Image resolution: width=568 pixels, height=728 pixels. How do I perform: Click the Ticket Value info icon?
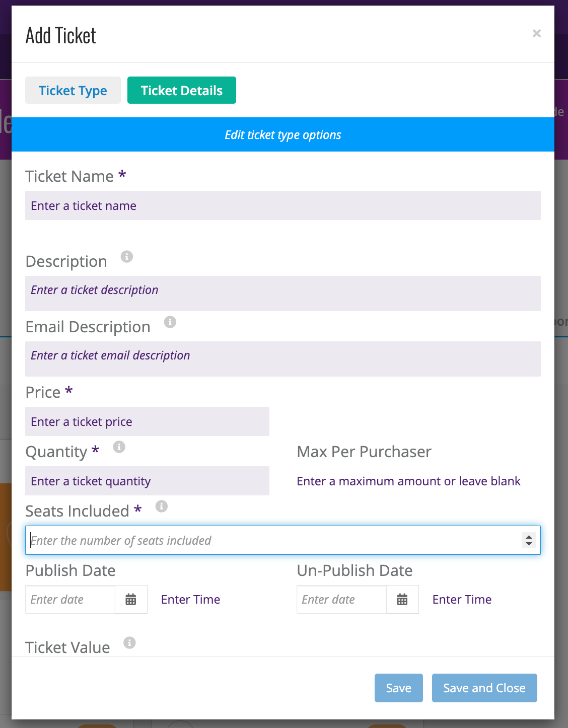point(129,643)
